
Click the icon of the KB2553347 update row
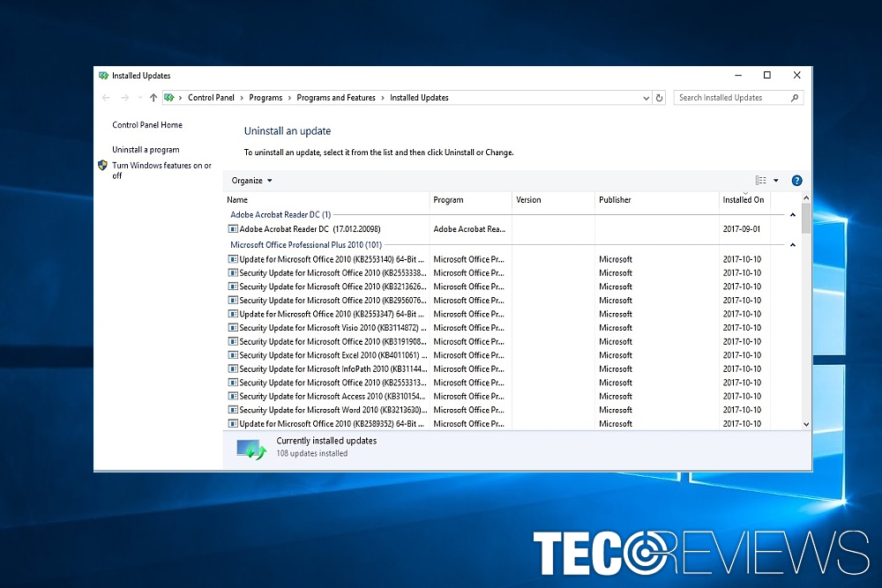click(x=233, y=314)
